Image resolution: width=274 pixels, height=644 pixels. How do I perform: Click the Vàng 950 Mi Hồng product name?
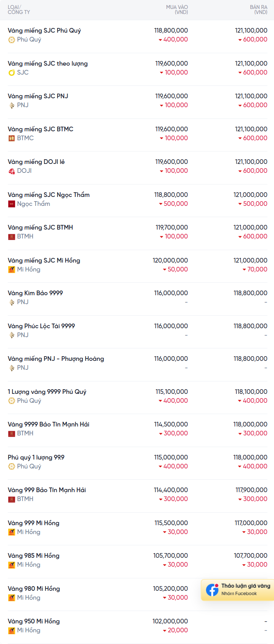[x=34, y=621]
